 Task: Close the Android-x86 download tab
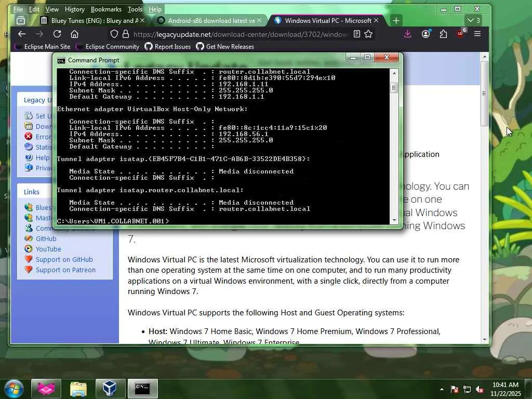pyautogui.click(x=259, y=21)
